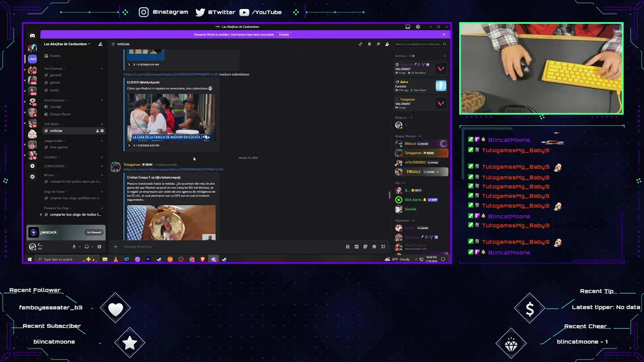Expand CONFESIONES category
The image size is (644, 362).
pyautogui.click(x=56, y=166)
